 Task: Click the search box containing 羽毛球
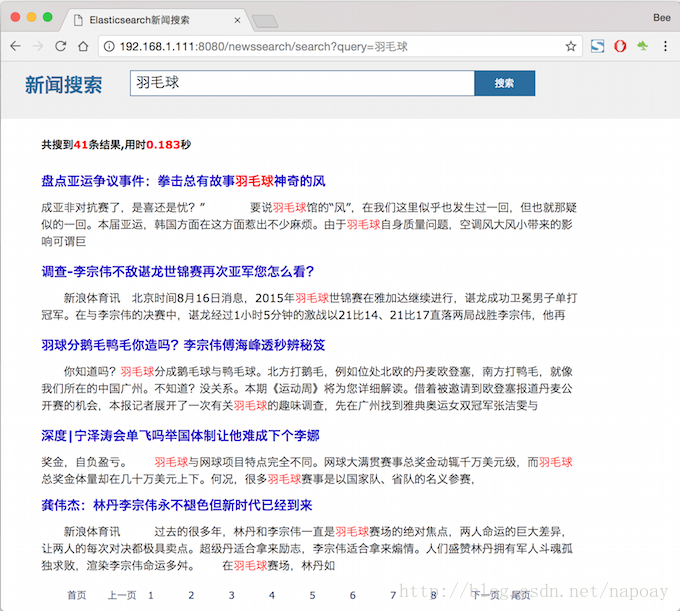click(x=300, y=83)
